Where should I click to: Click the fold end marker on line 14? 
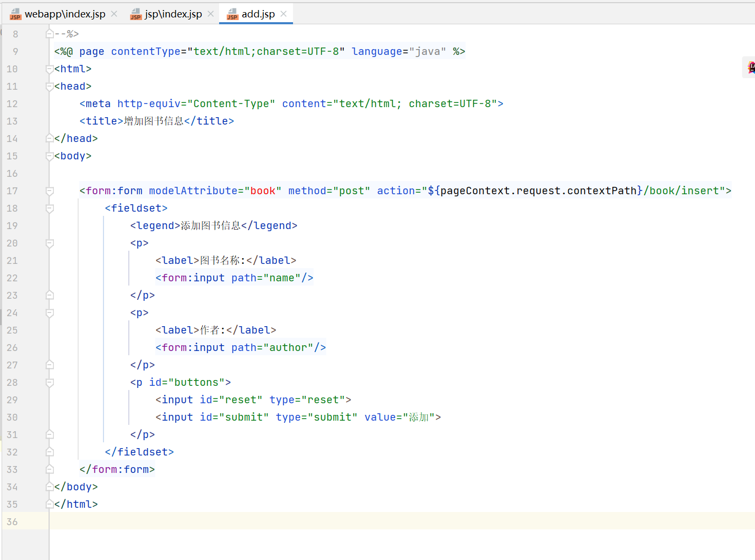pyautogui.click(x=50, y=139)
